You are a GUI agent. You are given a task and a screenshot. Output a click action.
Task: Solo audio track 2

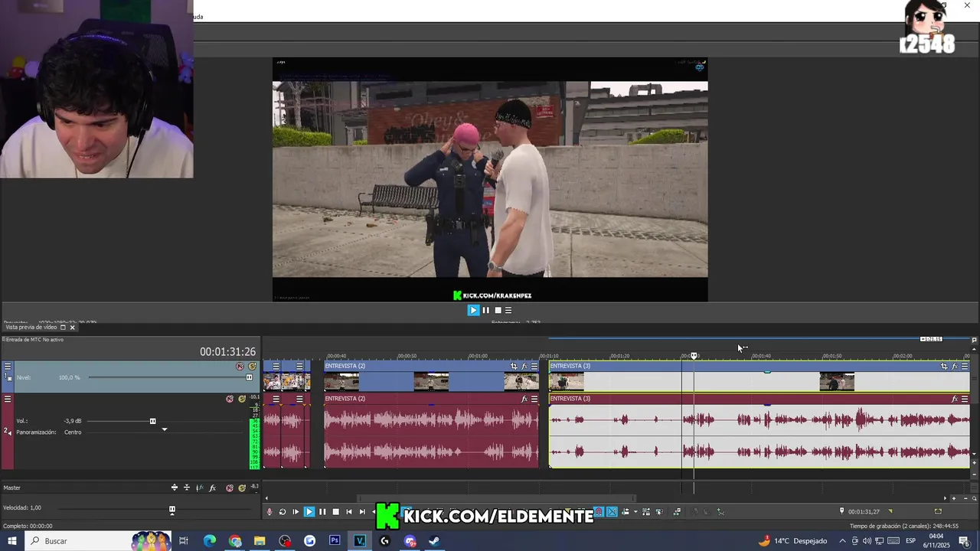click(242, 399)
